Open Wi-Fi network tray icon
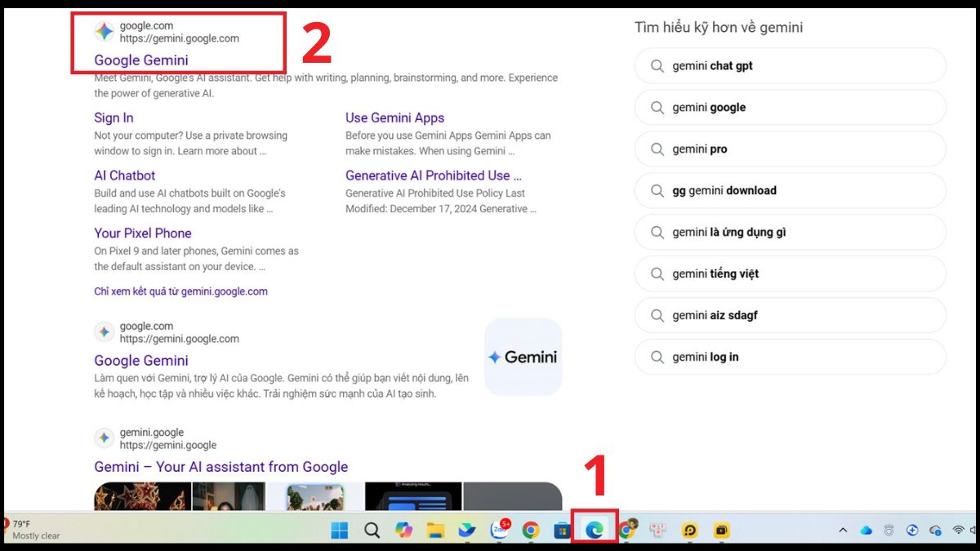The height and width of the screenshot is (551, 980). click(x=958, y=531)
